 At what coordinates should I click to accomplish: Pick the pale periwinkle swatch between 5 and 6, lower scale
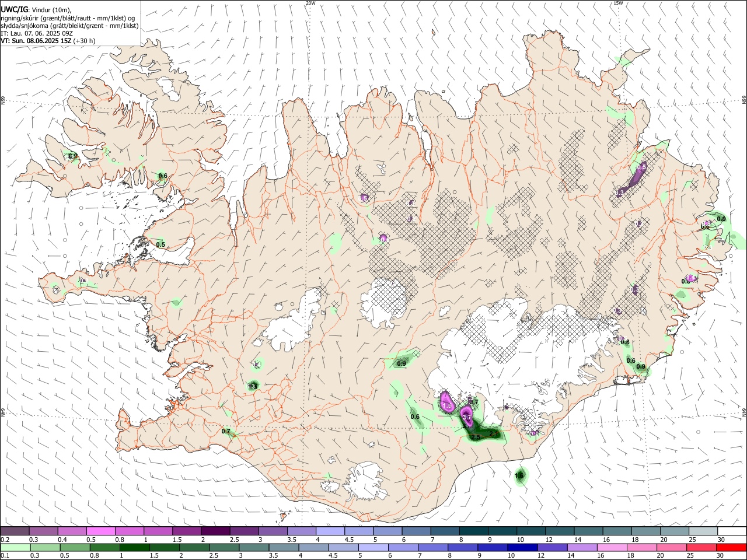click(x=373, y=547)
